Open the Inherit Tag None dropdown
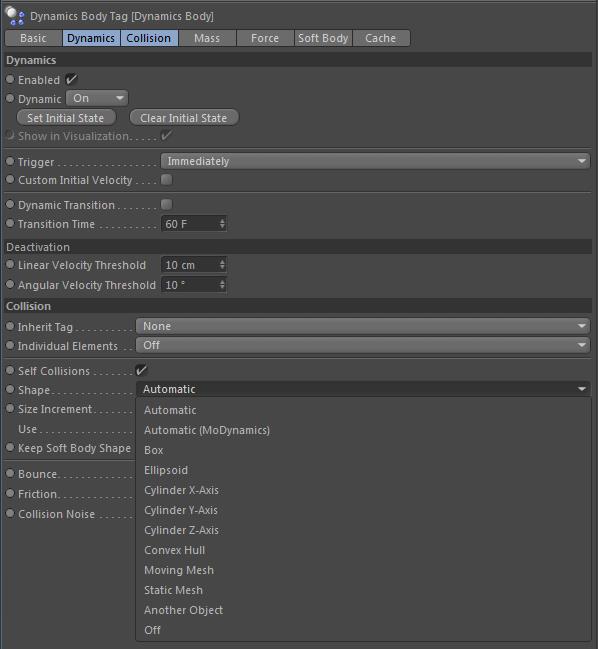598x649 pixels. coord(363,326)
